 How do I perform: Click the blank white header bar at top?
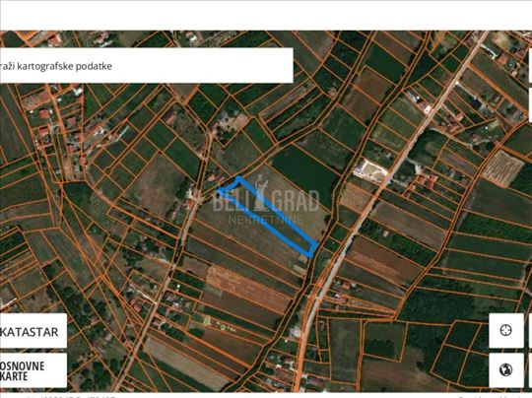[266, 15]
